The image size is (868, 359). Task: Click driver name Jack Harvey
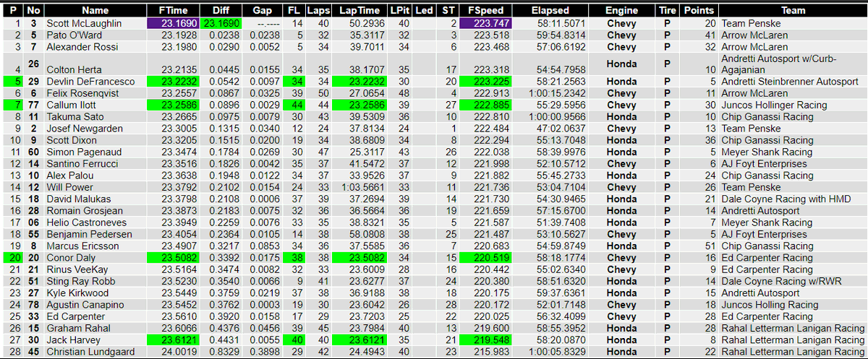click(73, 339)
